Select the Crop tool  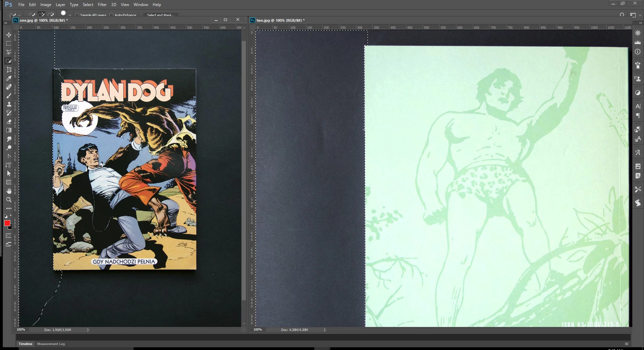click(9, 69)
